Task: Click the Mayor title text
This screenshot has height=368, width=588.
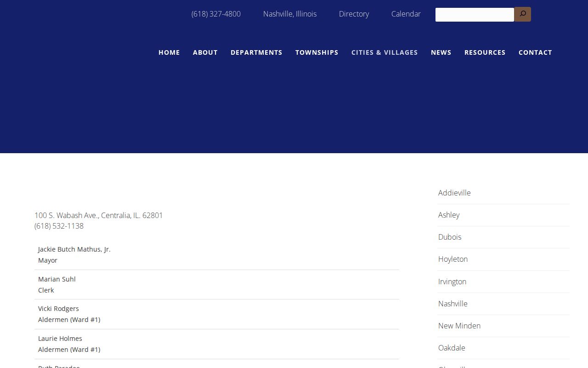Action: (48, 260)
